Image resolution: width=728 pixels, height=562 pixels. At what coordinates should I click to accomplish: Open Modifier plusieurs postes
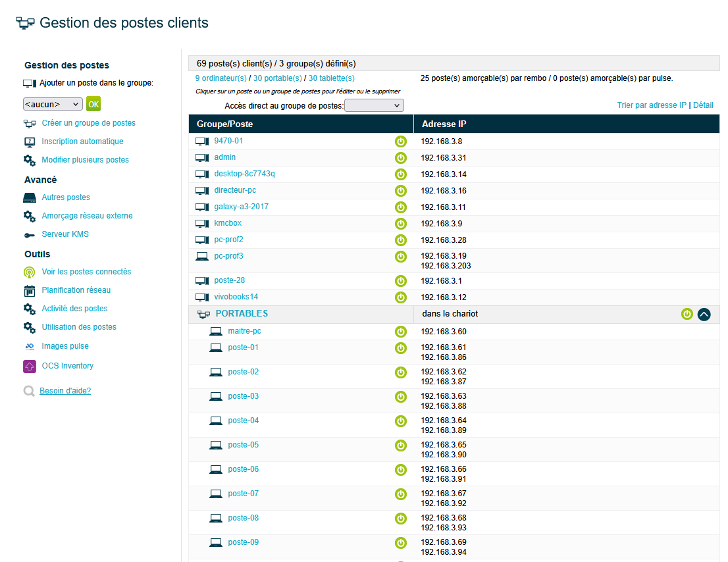86,160
